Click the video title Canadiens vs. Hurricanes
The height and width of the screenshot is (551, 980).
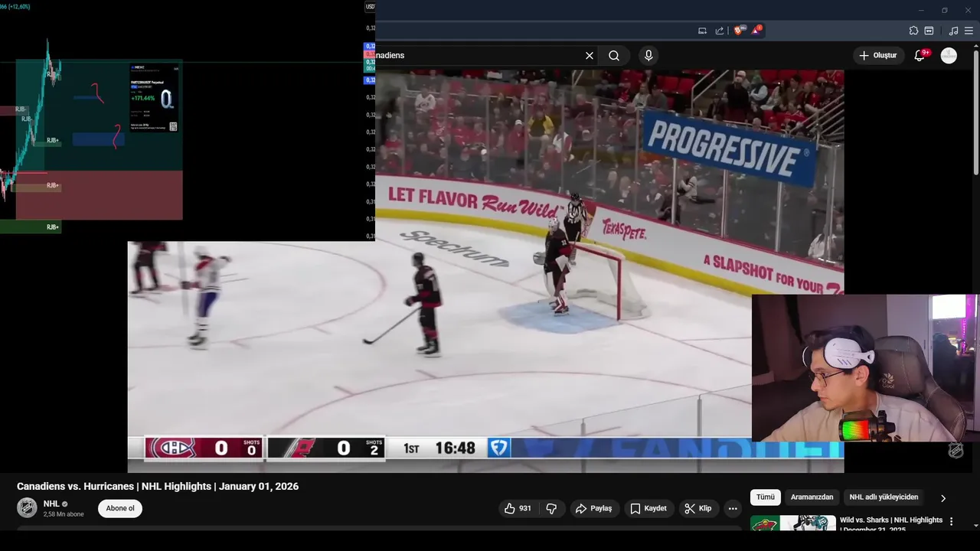pos(158,487)
